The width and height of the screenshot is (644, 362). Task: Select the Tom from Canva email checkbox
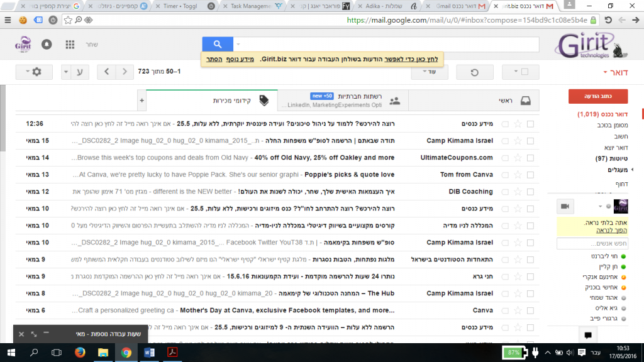pos(531,175)
